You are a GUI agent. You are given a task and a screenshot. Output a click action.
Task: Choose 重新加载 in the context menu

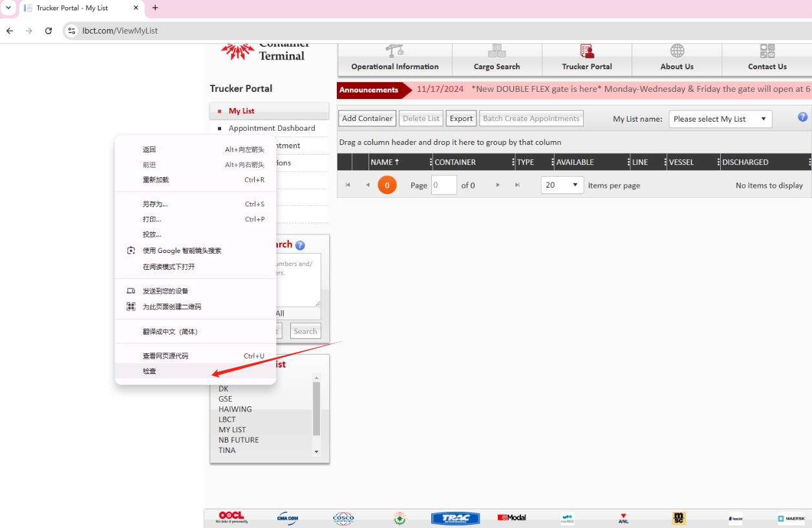(x=195, y=180)
